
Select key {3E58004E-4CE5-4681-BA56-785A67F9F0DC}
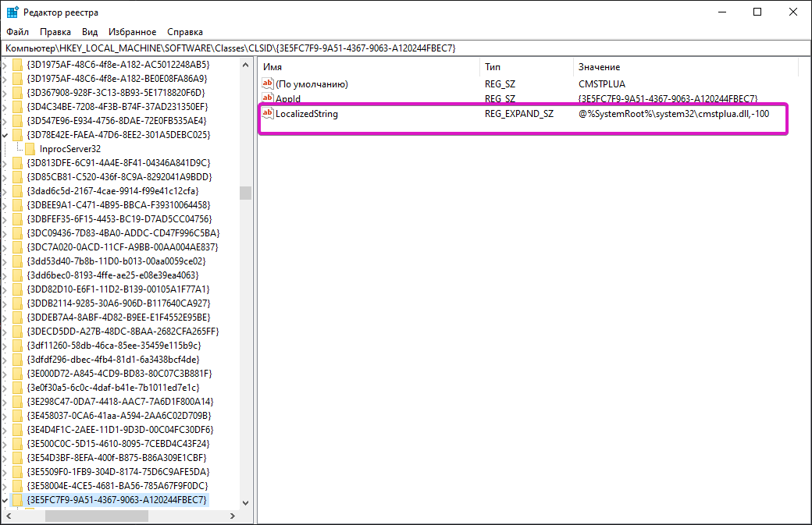pyautogui.click(x=118, y=486)
